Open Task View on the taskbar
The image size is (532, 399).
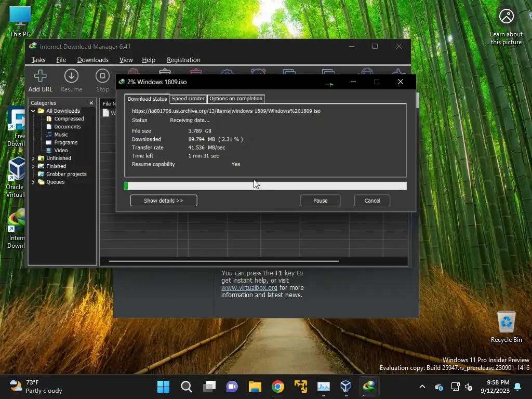point(209,387)
